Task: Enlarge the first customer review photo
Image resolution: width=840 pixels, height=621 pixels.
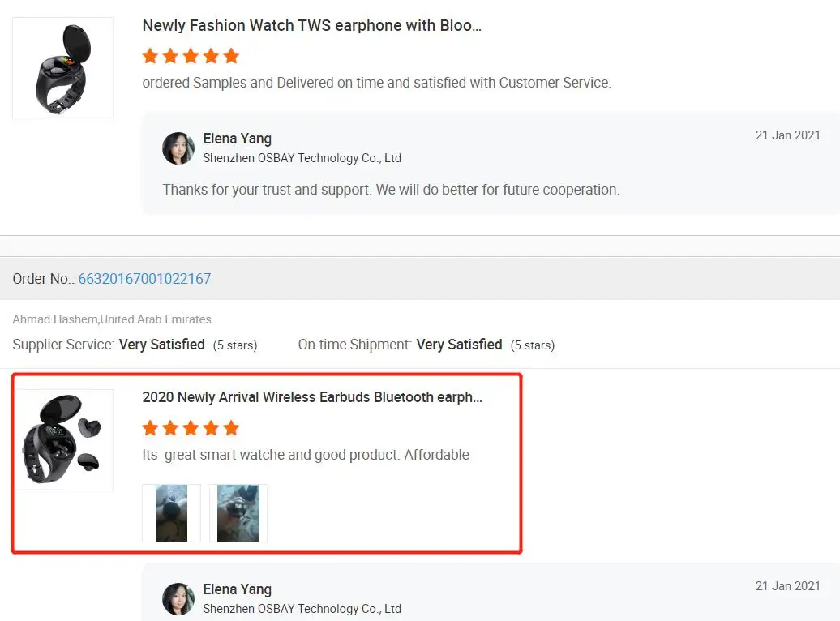Action: coord(171,513)
